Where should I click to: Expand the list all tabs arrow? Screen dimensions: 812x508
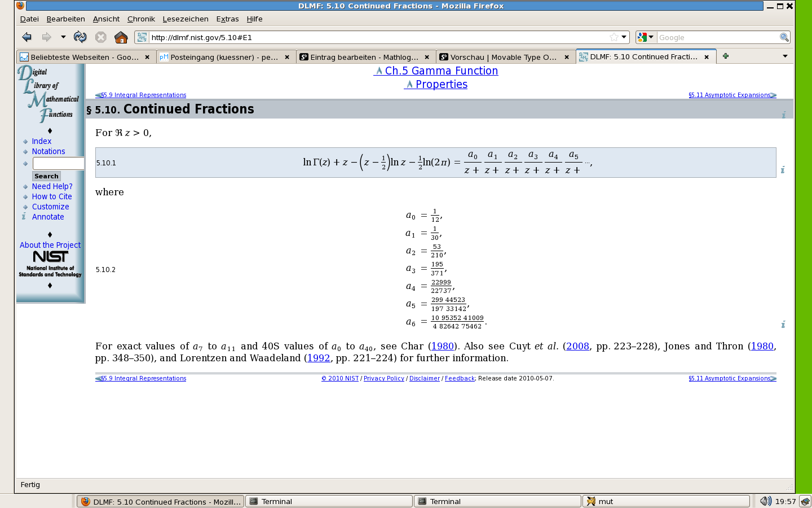pyautogui.click(x=785, y=56)
